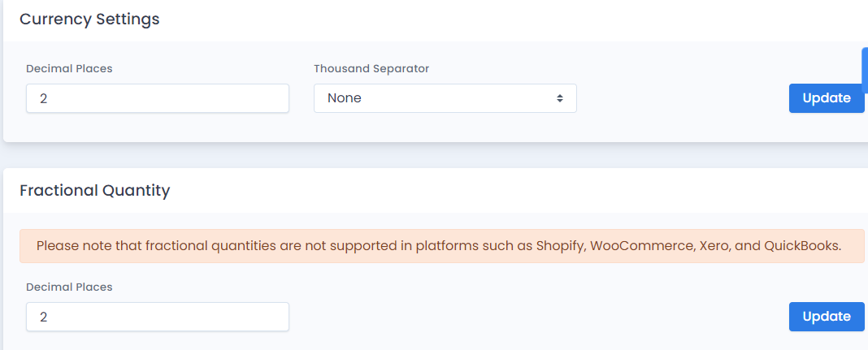Place cursor after 2 in fractional decimal places

point(48,317)
